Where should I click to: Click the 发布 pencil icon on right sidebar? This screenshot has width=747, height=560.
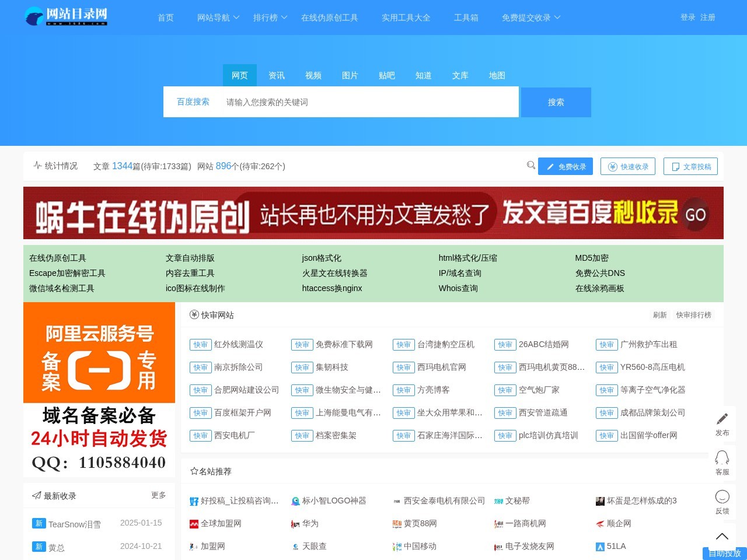tap(722, 418)
